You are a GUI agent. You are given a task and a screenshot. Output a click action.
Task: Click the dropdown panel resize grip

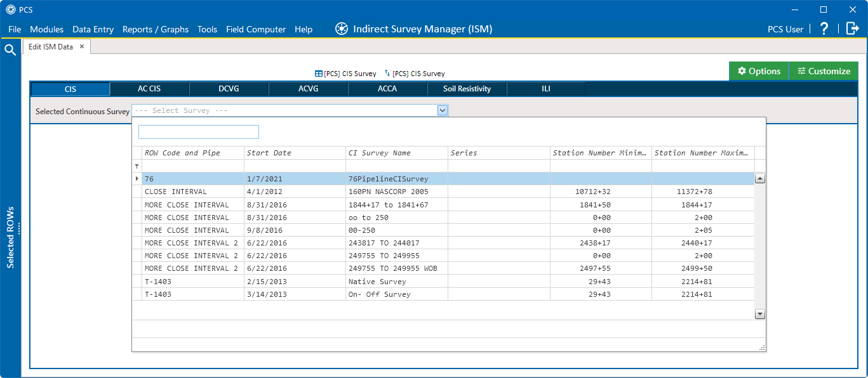[762, 348]
